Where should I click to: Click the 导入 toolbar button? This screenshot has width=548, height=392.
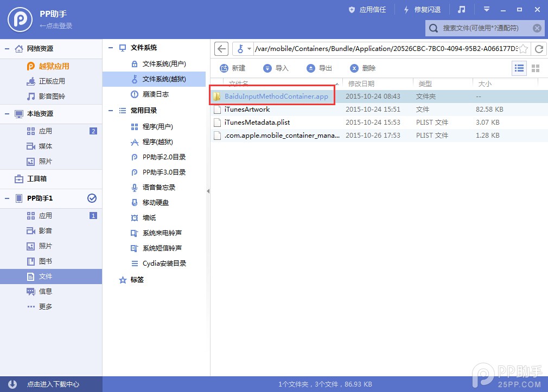coord(276,68)
